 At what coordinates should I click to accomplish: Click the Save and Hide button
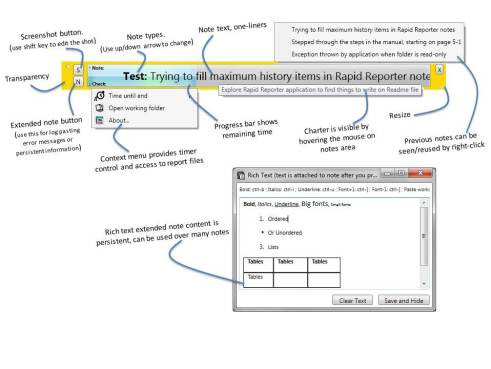pyautogui.click(x=404, y=300)
